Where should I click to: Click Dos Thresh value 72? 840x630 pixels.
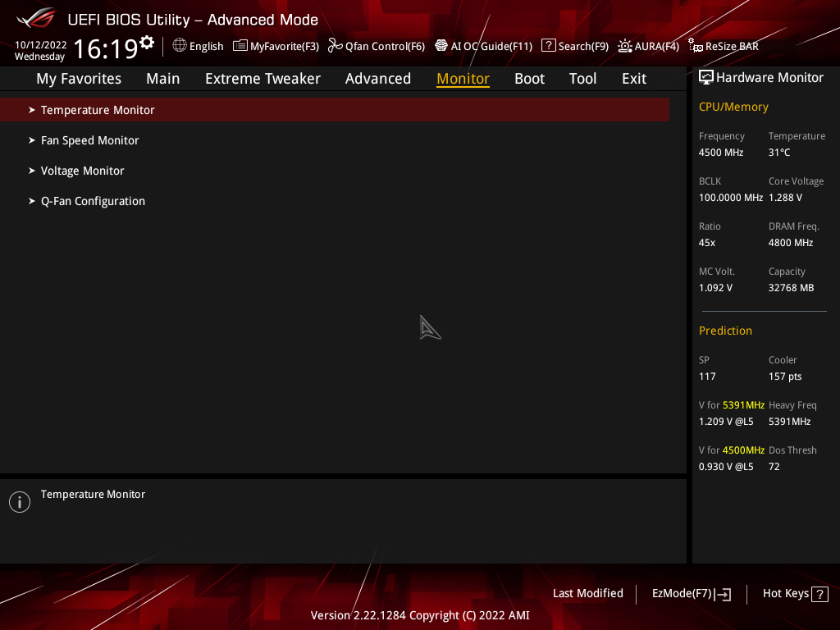pos(774,467)
